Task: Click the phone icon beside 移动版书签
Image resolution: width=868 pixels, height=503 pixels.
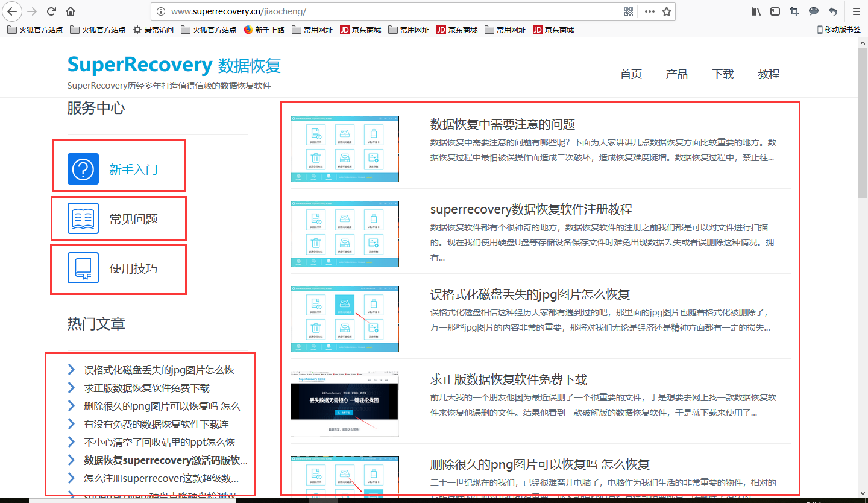Action: (x=820, y=30)
